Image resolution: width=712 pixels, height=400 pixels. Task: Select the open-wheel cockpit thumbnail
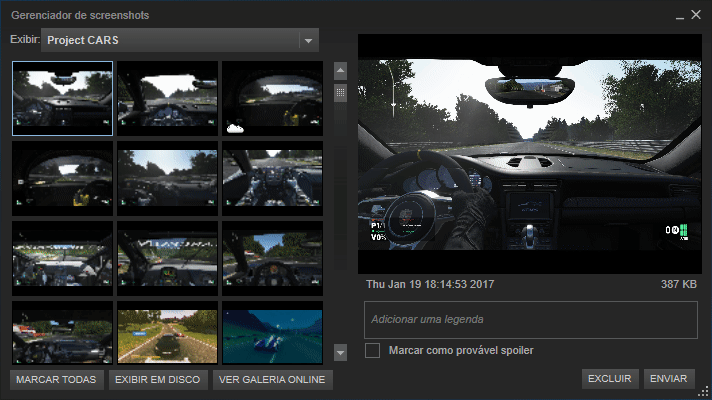272,178
